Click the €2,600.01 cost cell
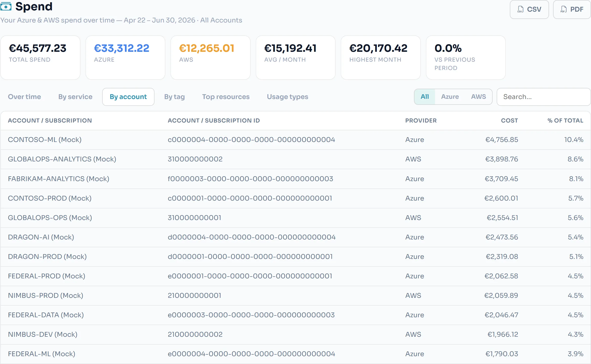Viewport: 591px width, 364px height. coord(501,198)
